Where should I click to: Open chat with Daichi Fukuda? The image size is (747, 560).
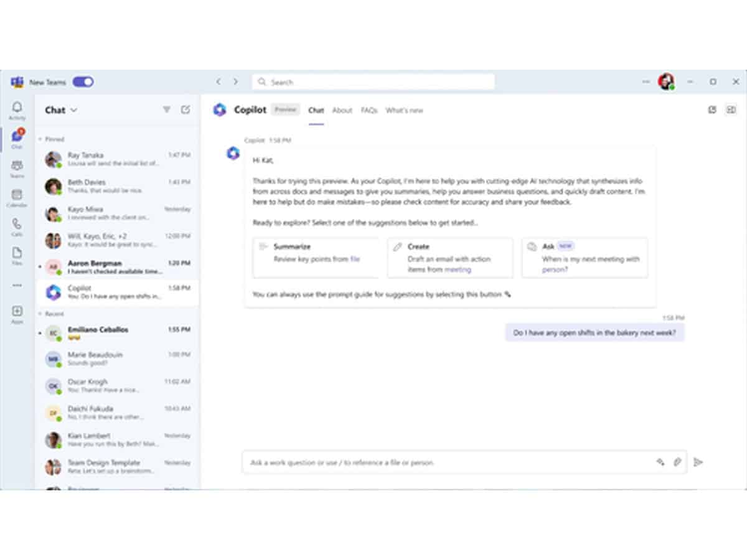coord(118,413)
